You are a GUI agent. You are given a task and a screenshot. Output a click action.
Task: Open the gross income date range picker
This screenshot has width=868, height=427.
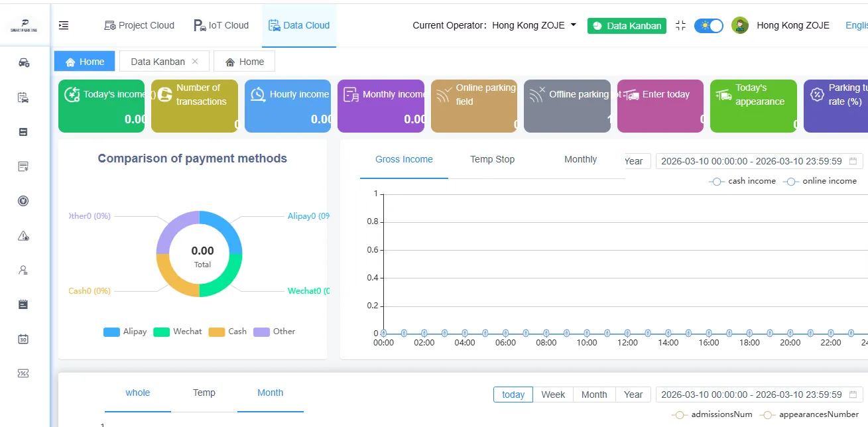coord(759,161)
